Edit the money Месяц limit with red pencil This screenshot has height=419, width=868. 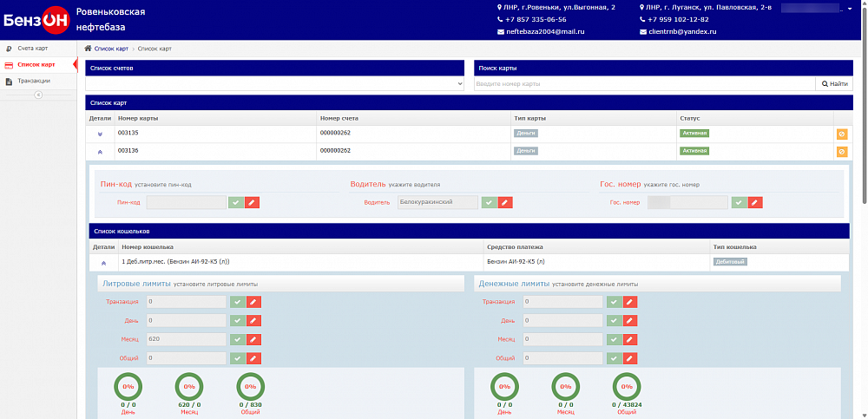point(630,339)
